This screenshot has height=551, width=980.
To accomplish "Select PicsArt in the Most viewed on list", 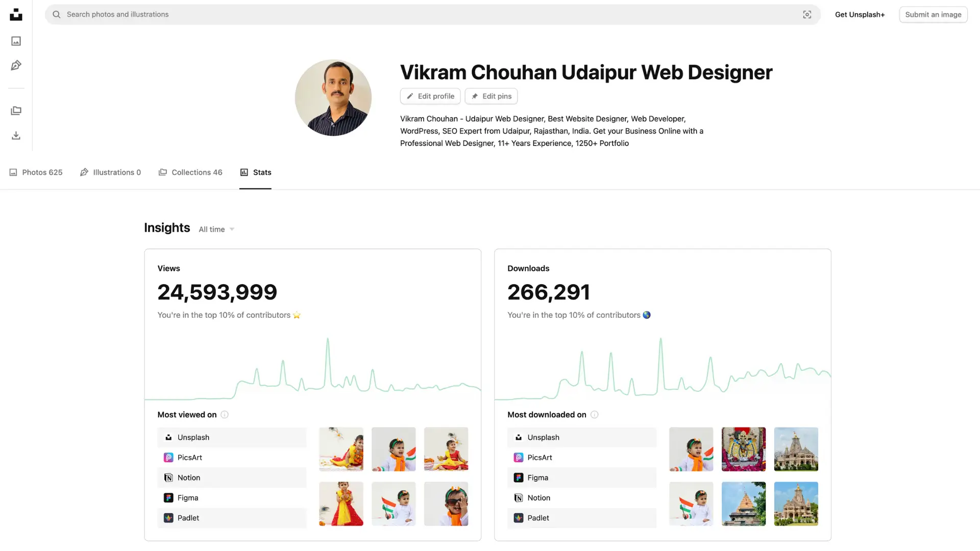I will (189, 457).
